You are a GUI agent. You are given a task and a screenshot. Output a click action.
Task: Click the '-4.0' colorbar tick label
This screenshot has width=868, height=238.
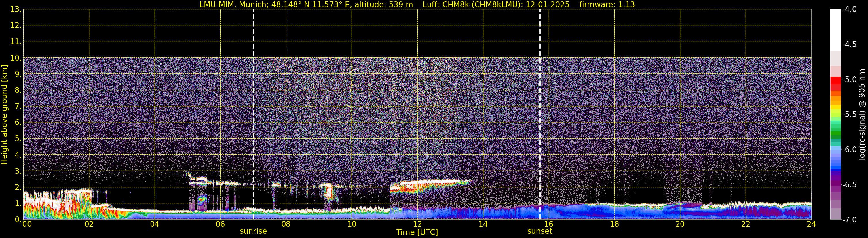pyautogui.click(x=850, y=10)
